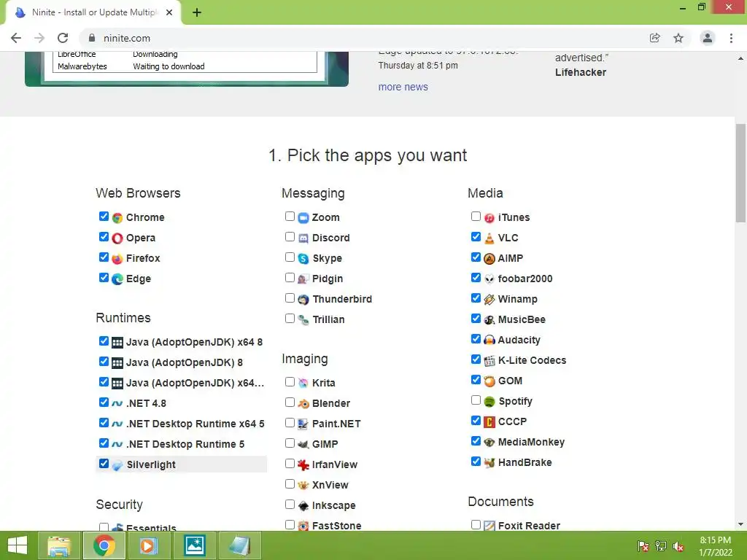
Task: Click the Blender logo icon
Action: 303,404
